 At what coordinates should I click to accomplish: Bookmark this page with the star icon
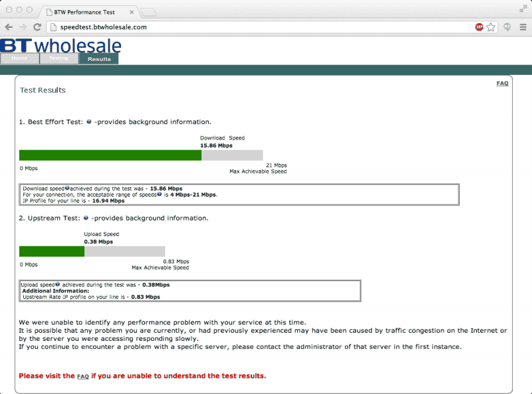pos(491,27)
